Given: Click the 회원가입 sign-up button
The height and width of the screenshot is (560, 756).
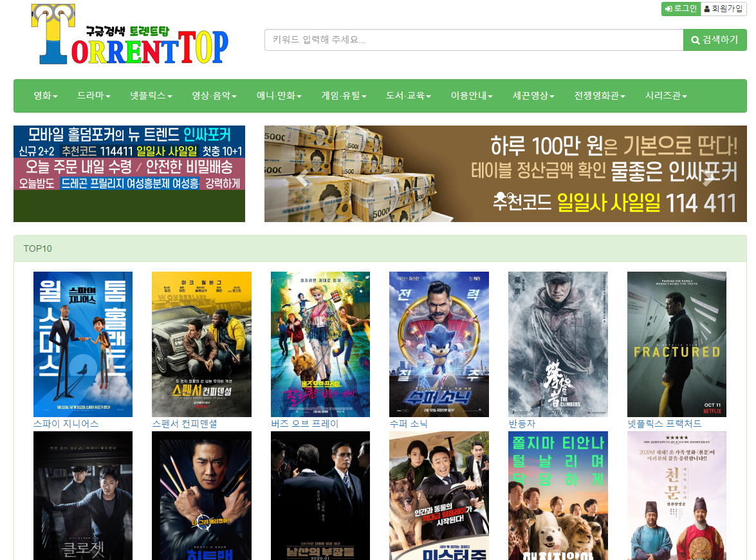Looking at the screenshot, I should pos(723,8).
